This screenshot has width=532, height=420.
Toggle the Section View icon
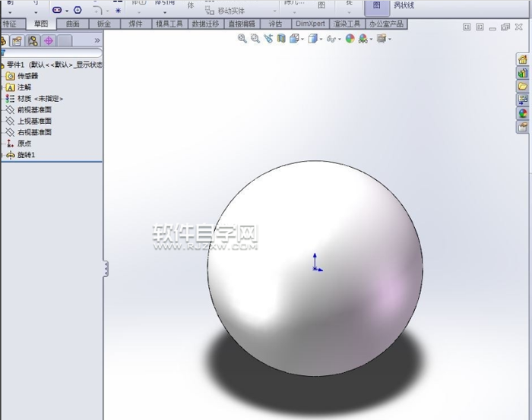(x=281, y=39)
